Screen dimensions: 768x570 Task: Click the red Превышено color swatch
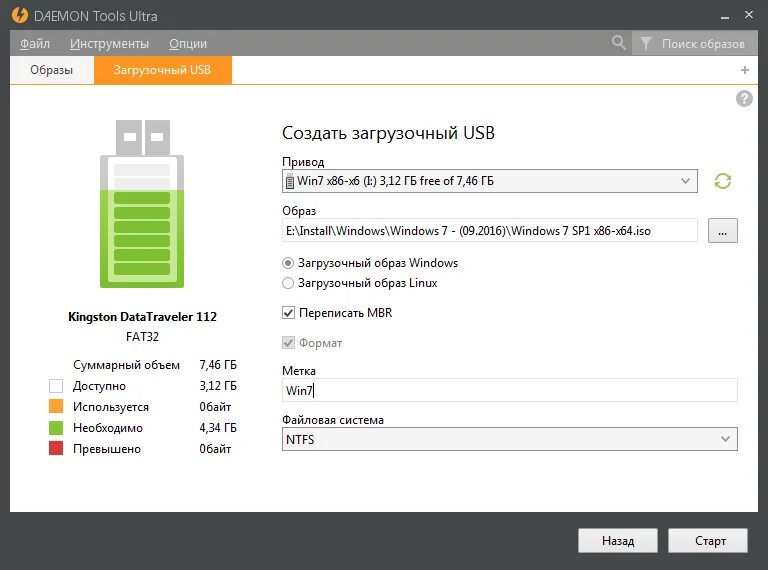[x=56, y=449]
